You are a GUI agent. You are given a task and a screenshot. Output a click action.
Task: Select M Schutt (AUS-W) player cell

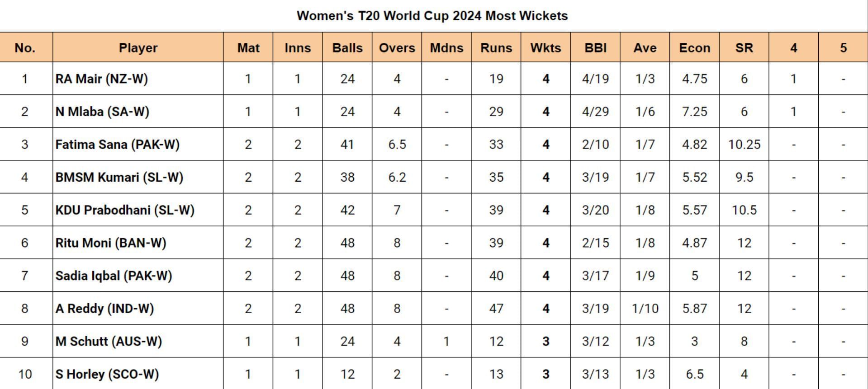click(x=109, y=342)
